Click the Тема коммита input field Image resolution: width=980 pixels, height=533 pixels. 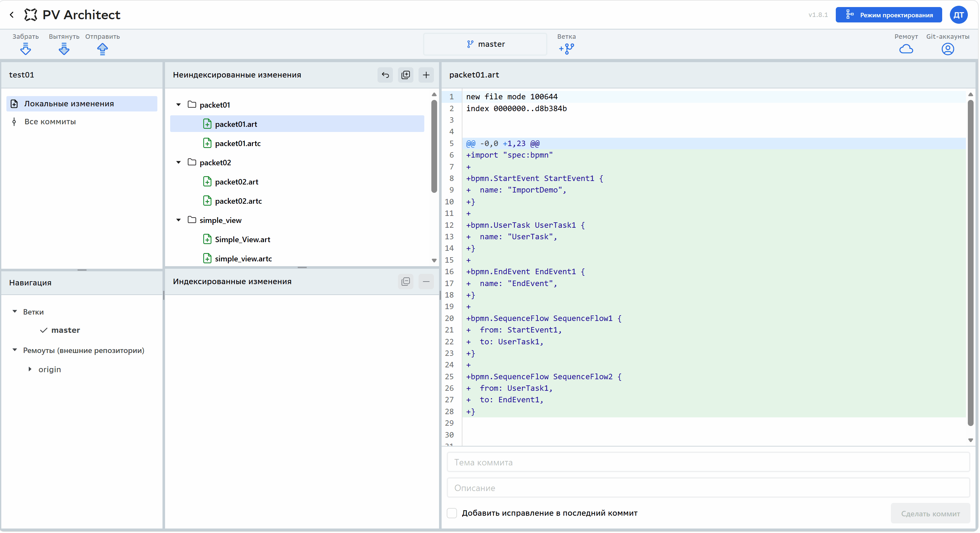click(708, 462)
